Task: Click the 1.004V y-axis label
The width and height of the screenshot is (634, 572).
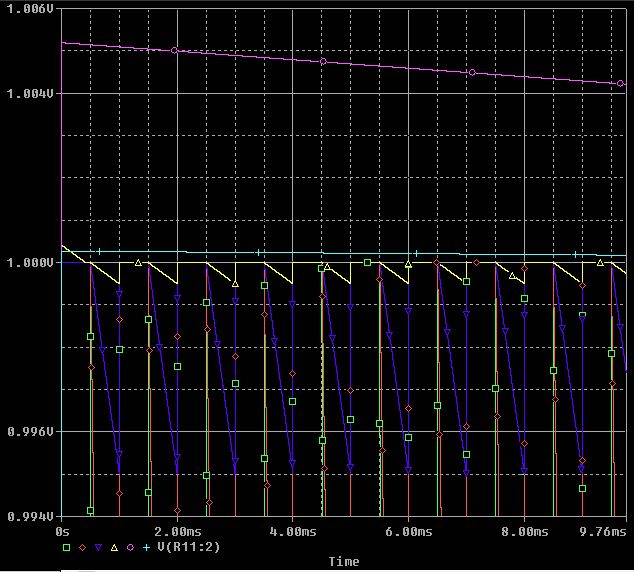Action: coord(30,94)
